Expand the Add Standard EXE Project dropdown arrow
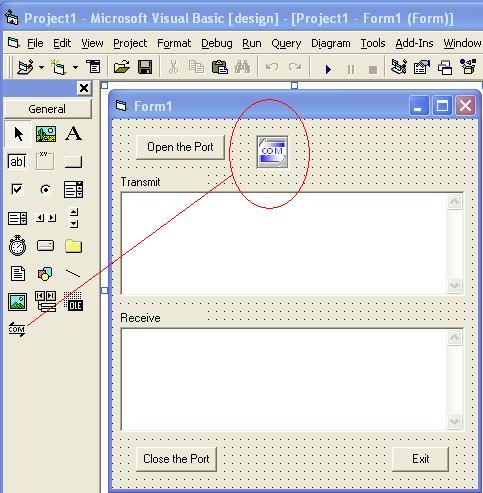483x493 pixels. pos(41,68)
